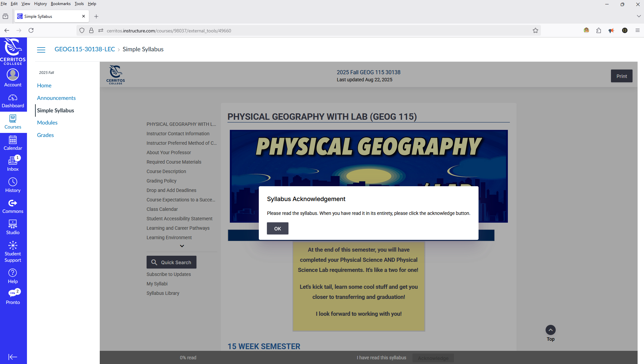Toggle the course navigation hamburger menu
Viewport: 644px width, 364px height.
41,50
